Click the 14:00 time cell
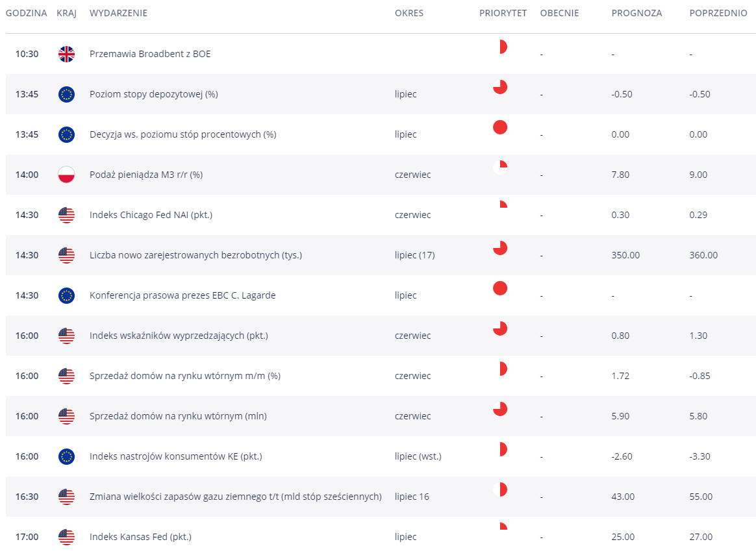The image size is (756, 555). pos(27,175)
